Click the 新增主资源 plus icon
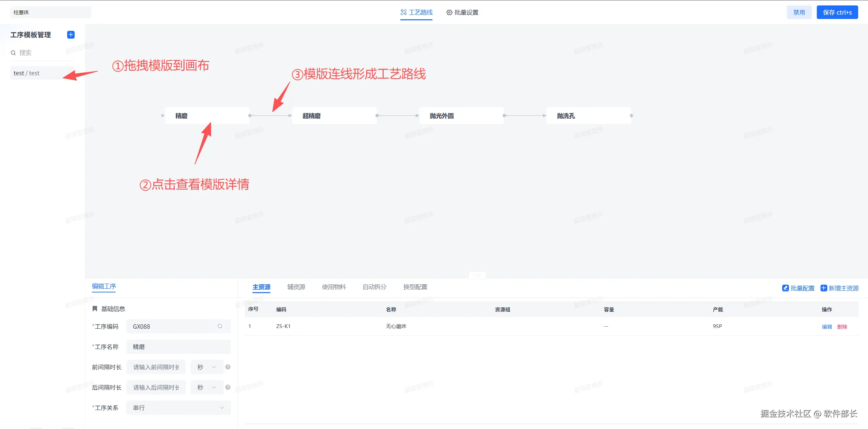Screen dimensions: 868x429 coord(824,288)
